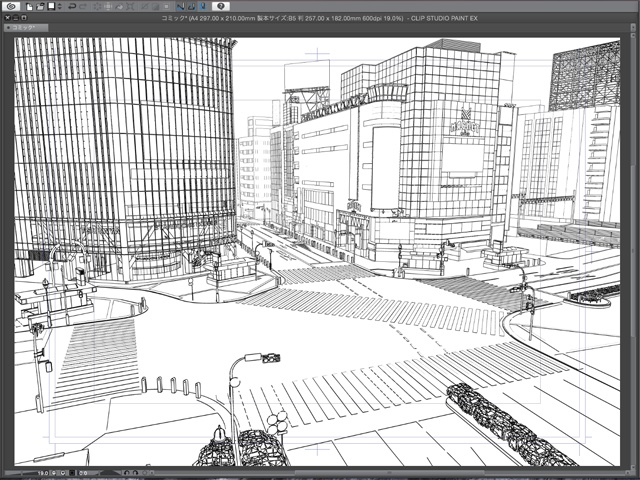Toggle Show Selection Border icon
640x480 pixels.
167,6
